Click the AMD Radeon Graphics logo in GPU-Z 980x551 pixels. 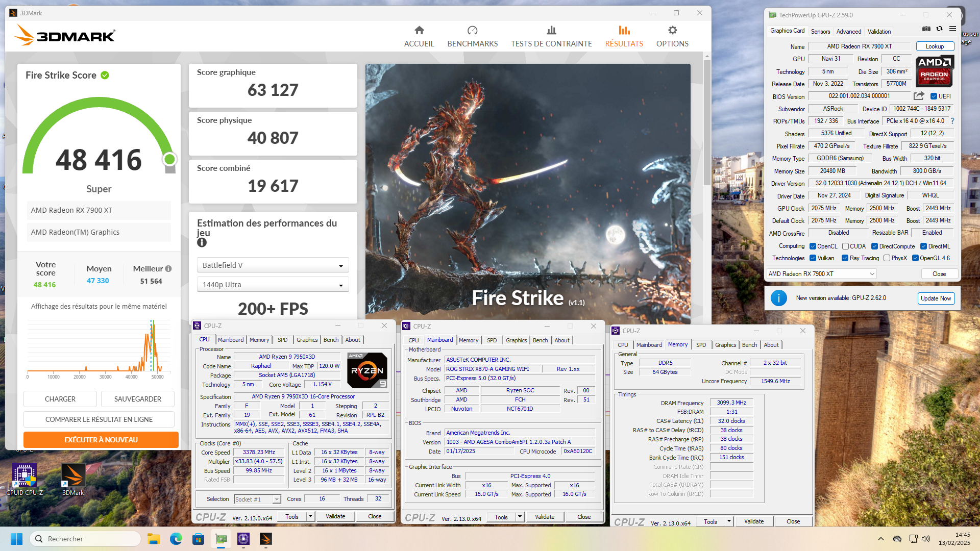(934, 71)
